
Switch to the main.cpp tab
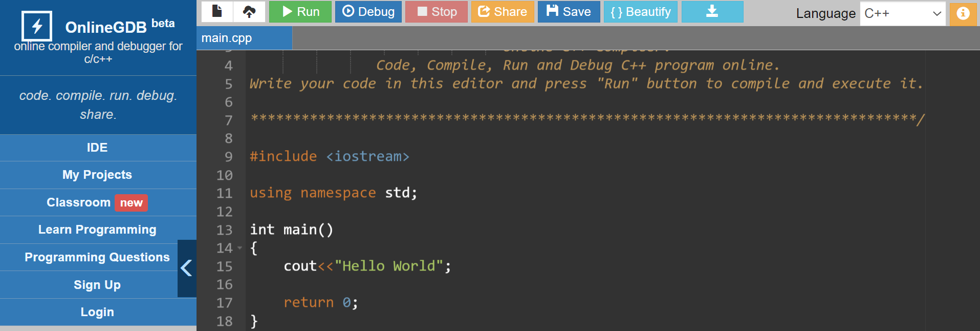(x=244, y=38)
